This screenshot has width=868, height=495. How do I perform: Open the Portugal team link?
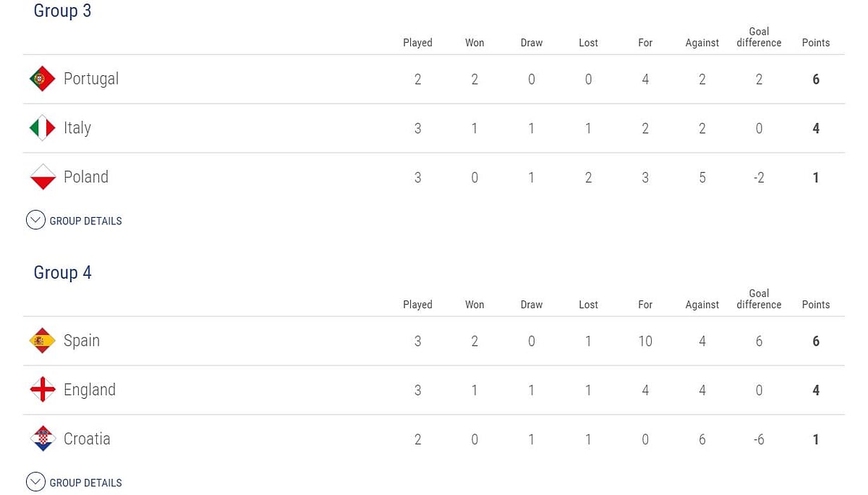91,79
